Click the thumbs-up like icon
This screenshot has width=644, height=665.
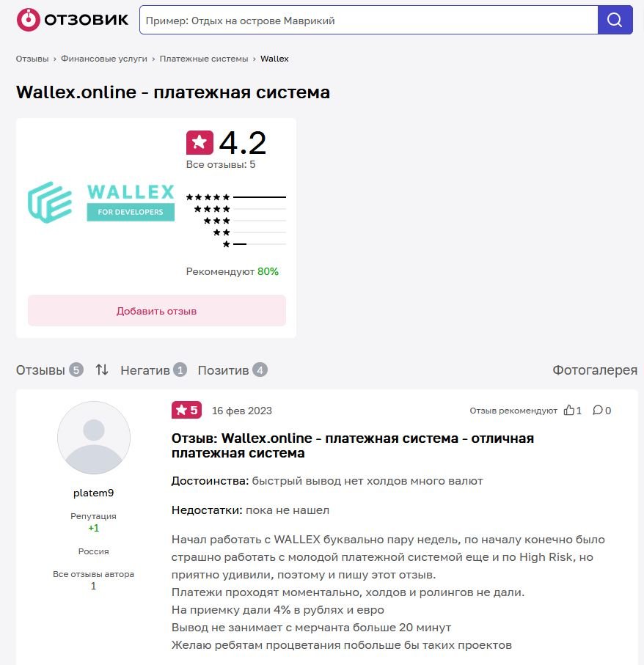[568, 411]
